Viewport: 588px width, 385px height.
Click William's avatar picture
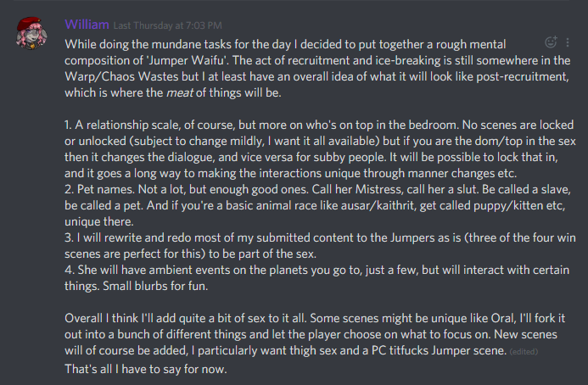(31, 33)
